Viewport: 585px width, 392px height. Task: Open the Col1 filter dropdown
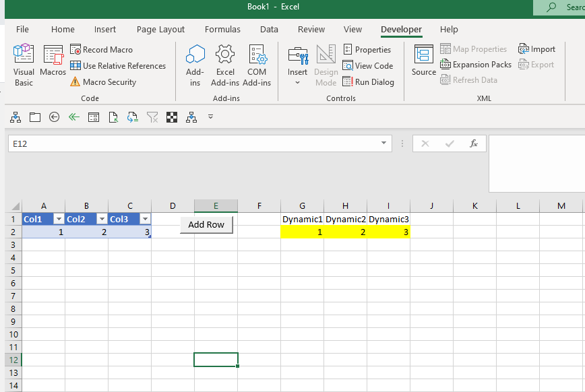tap(59, 219)
